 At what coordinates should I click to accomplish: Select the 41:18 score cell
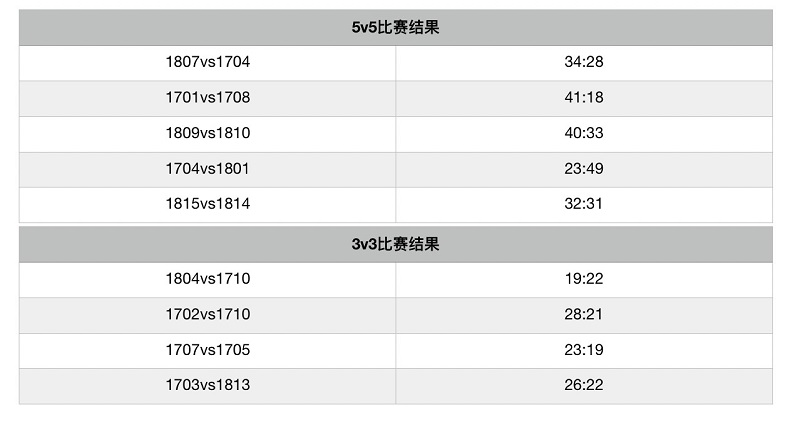coord(584,98)
